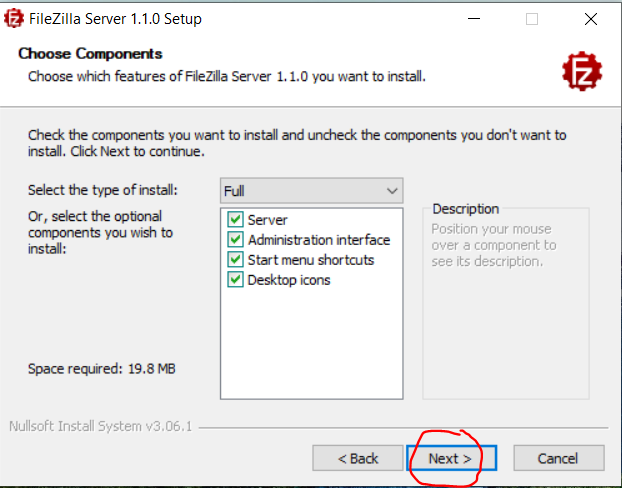Cancel the FileZilla Server setup
Image resolution: width=622 pixels, height=488 pixels.
click(x=558, y=458)
